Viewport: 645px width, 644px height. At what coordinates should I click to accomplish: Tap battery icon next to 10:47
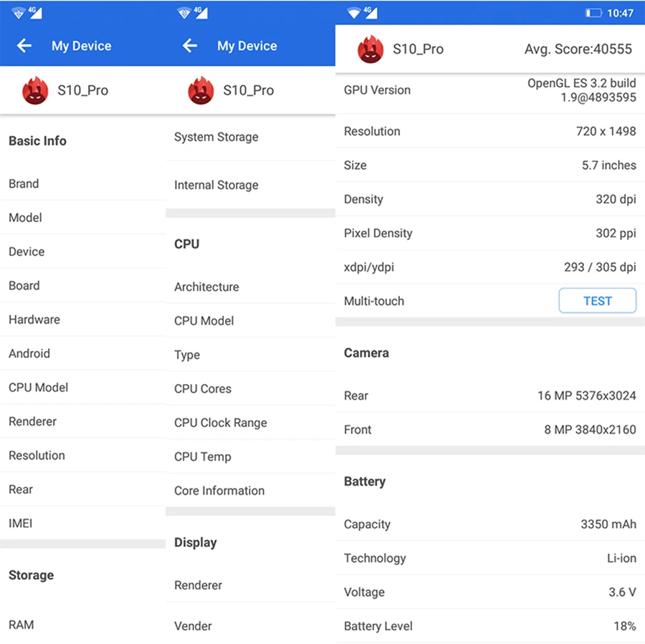[593, 13]
